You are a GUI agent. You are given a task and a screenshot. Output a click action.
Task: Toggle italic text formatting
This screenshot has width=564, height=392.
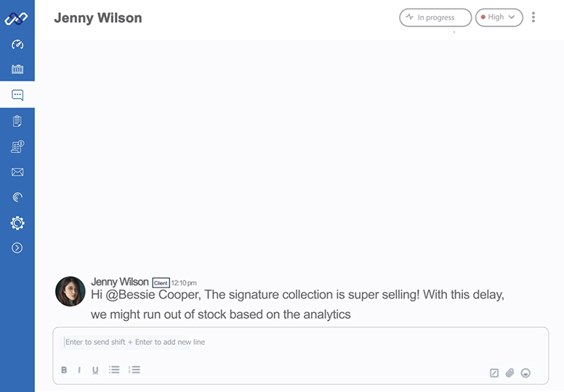tap(79, 370)
